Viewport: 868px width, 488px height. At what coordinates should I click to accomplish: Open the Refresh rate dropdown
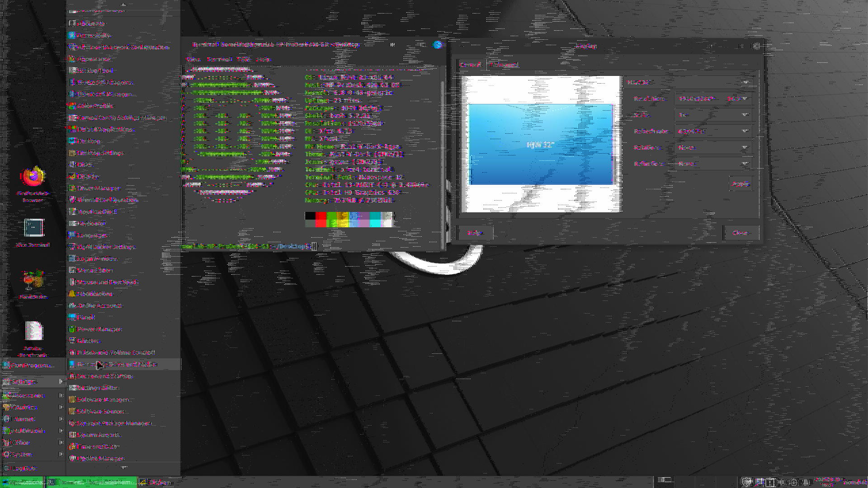pyautogui.click(x=713, y=131)
